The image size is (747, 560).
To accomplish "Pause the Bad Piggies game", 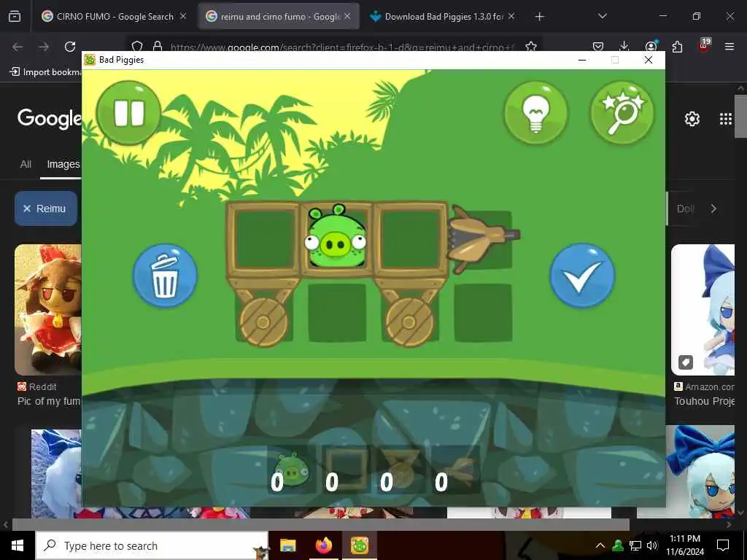I will (x=128, y=113).
